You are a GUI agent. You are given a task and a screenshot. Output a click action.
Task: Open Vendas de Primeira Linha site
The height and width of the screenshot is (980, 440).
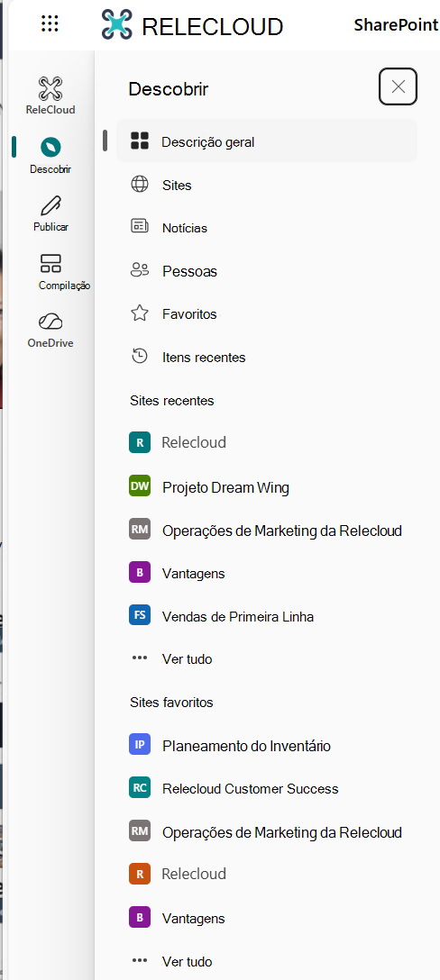(x=267, y=616)
